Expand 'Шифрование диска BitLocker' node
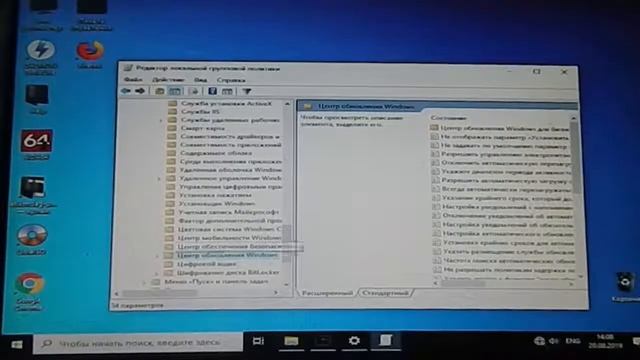The image size is (640, 360). 157,273
